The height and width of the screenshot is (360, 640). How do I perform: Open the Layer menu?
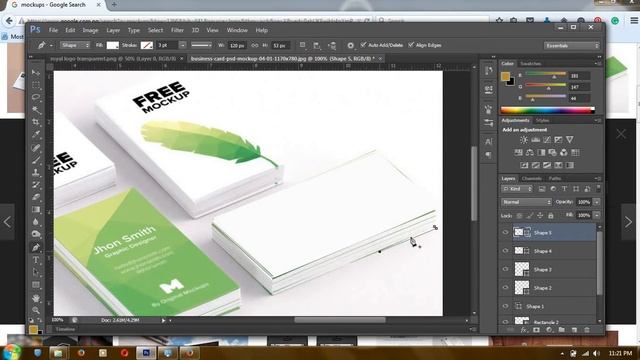113,30
